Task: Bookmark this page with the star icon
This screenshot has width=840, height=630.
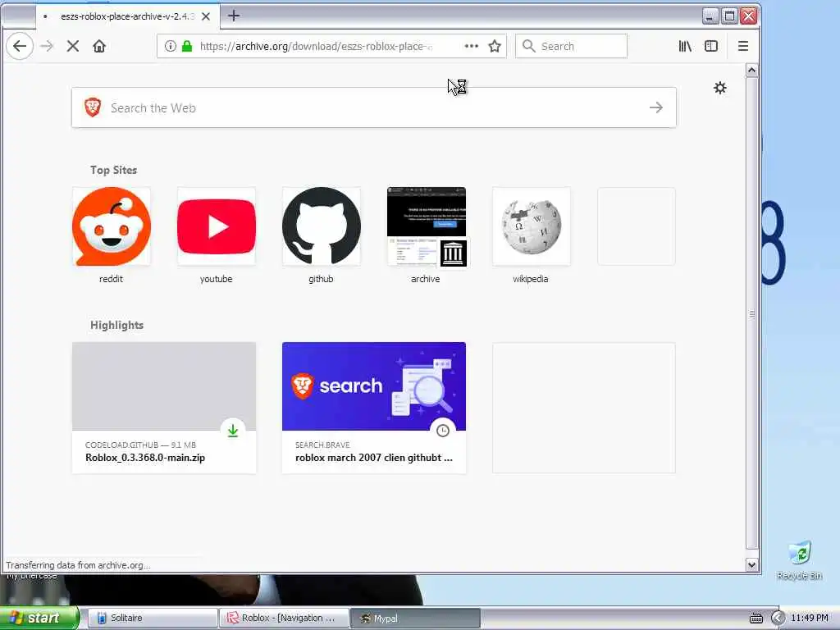Action: tap(495, 46)
